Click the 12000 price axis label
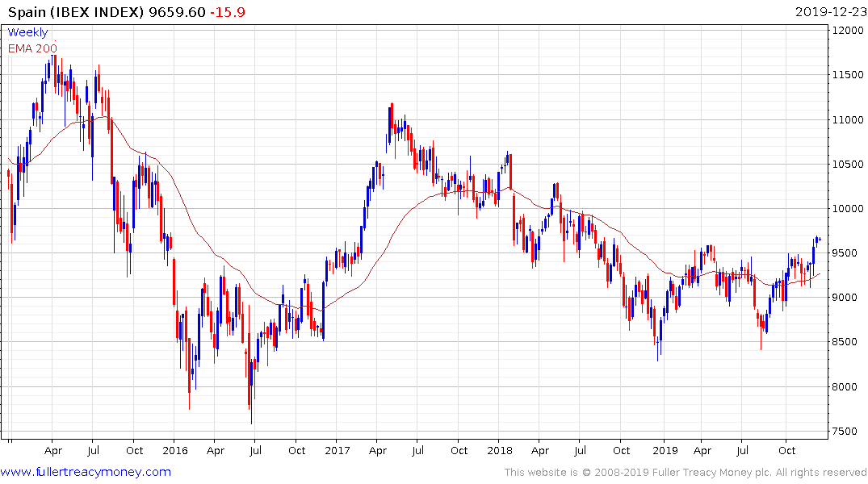 point(848,31)
